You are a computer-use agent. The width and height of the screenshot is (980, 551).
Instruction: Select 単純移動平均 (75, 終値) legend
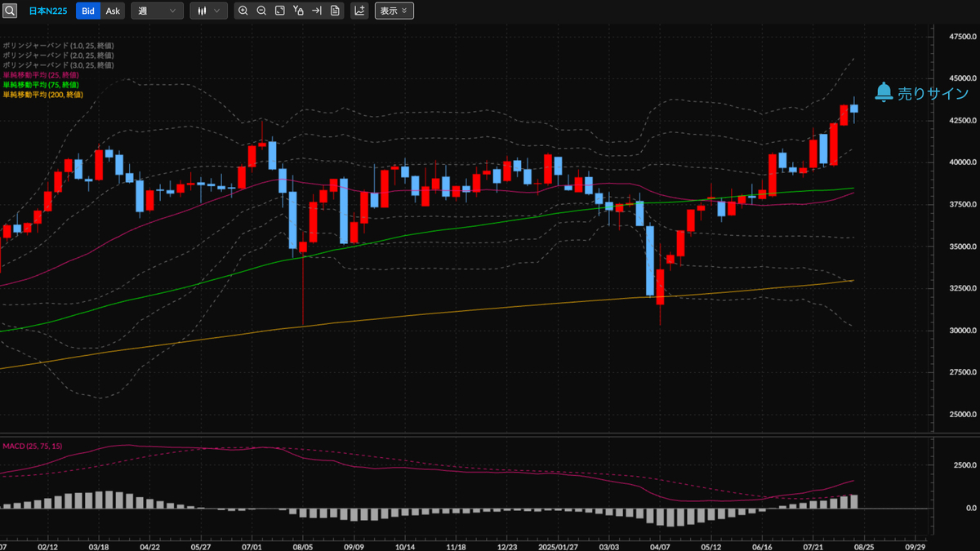[41, 84]
